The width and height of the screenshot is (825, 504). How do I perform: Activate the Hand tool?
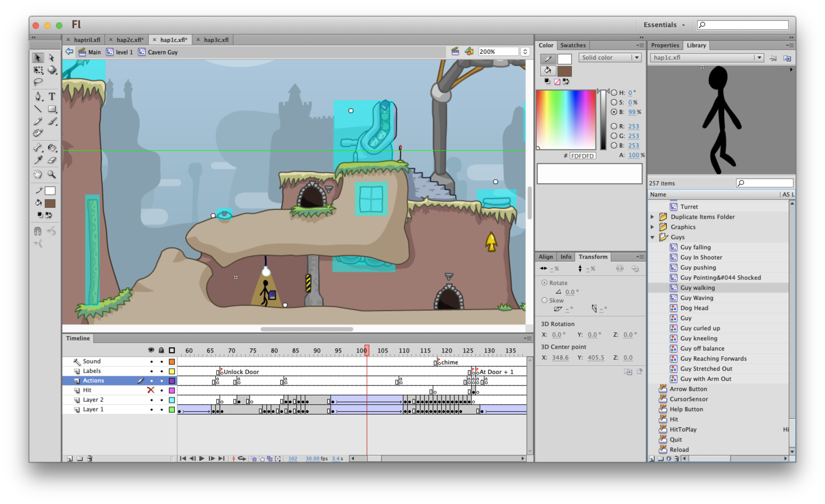(x=38, y=174)
